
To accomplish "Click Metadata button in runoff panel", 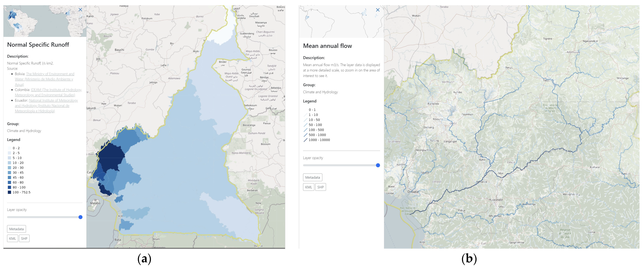I will click(x=17, y=229).
